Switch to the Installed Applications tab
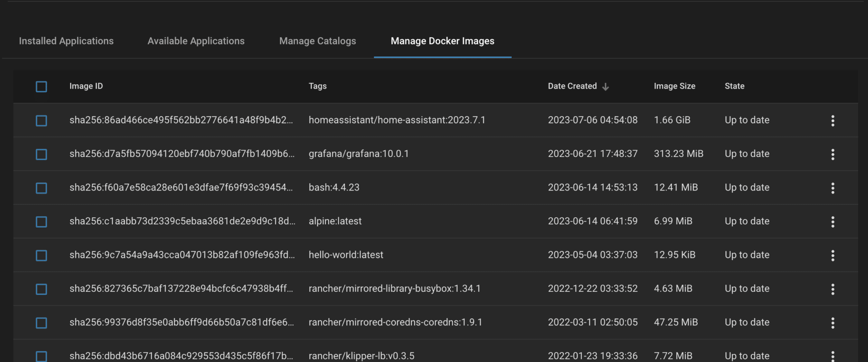 pos(66,41)
